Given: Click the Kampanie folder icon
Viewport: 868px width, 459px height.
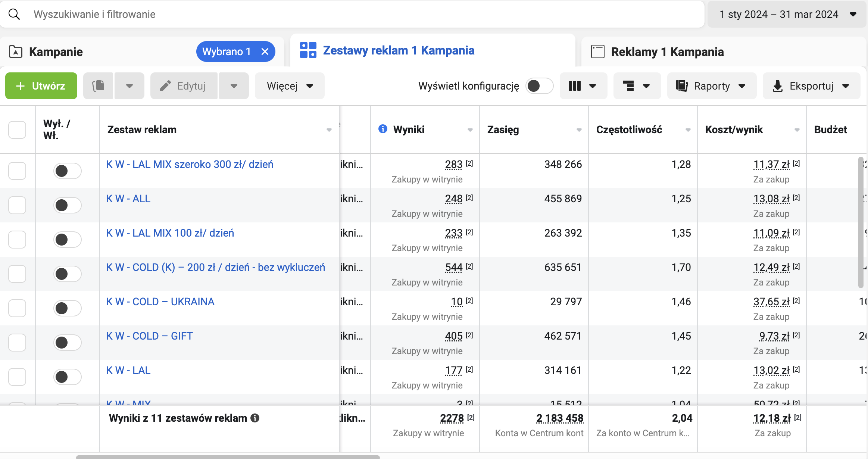Looking at the screenshot, I should 16,51.
